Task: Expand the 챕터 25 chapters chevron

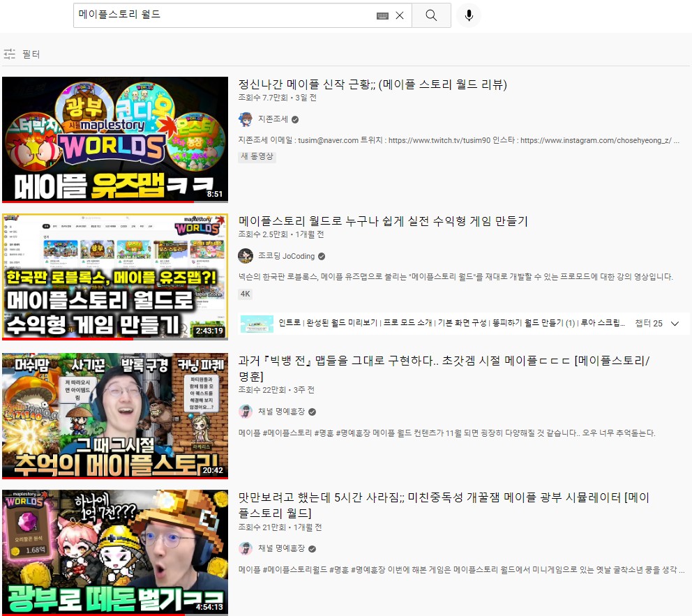Action: [x=675, y=324]
